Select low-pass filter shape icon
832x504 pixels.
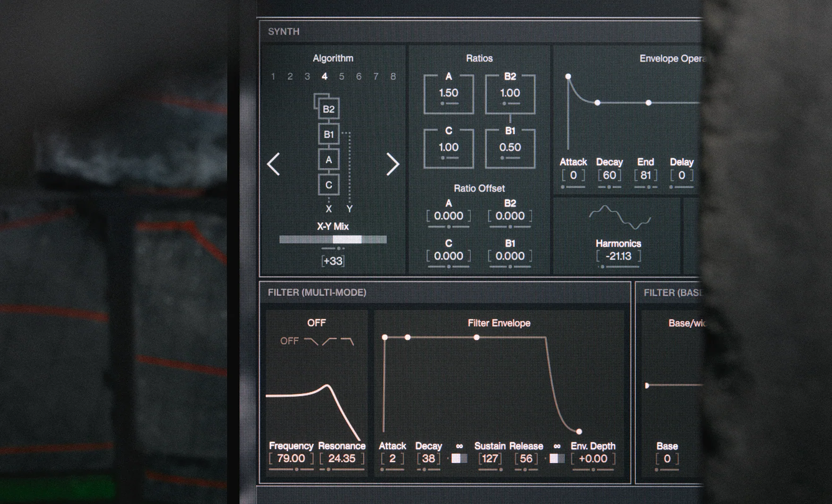point(311,341)
